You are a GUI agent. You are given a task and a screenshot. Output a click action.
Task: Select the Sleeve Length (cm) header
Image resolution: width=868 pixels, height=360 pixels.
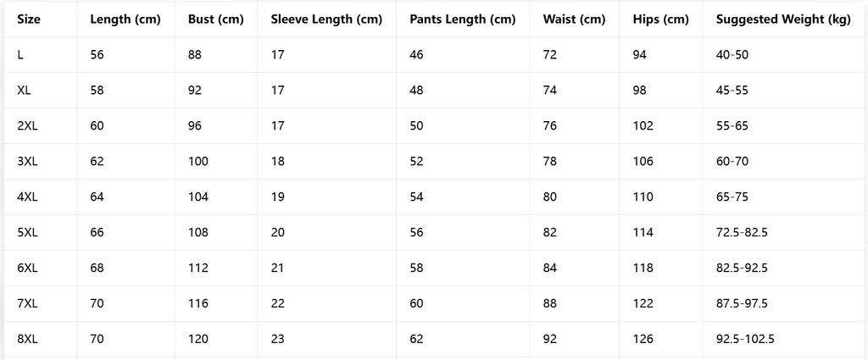pyautogui.click(x=326, y=19)
